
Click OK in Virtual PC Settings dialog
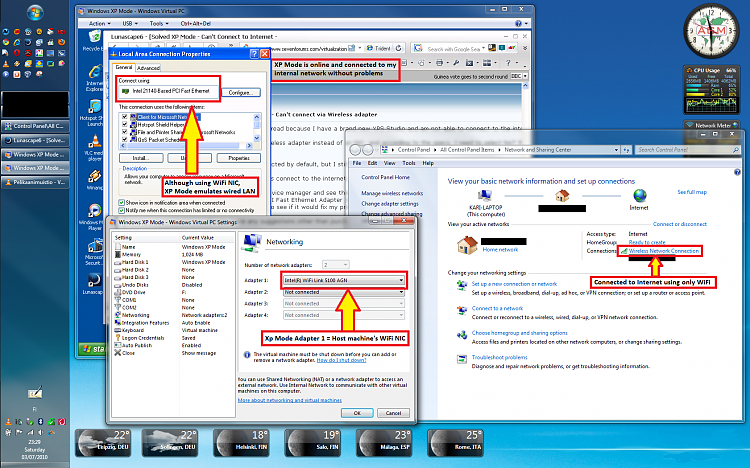[357, 413]
